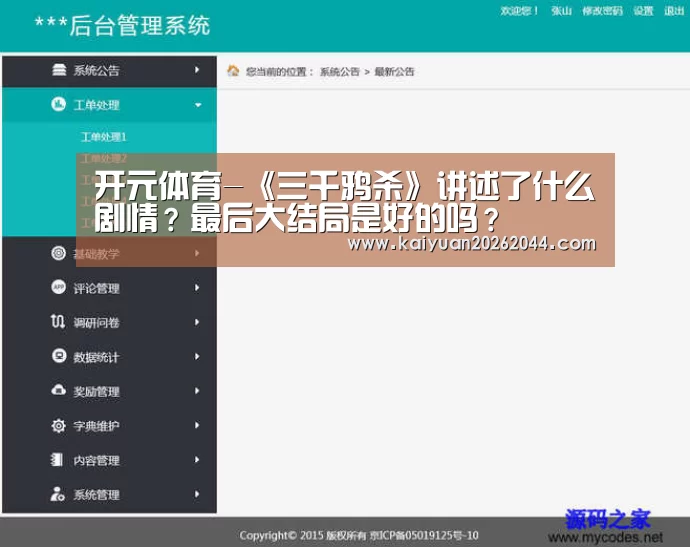The height and width of the screenshot is (547, 690).
Task: Open the 系统公告 menu item
Action: 109,70
